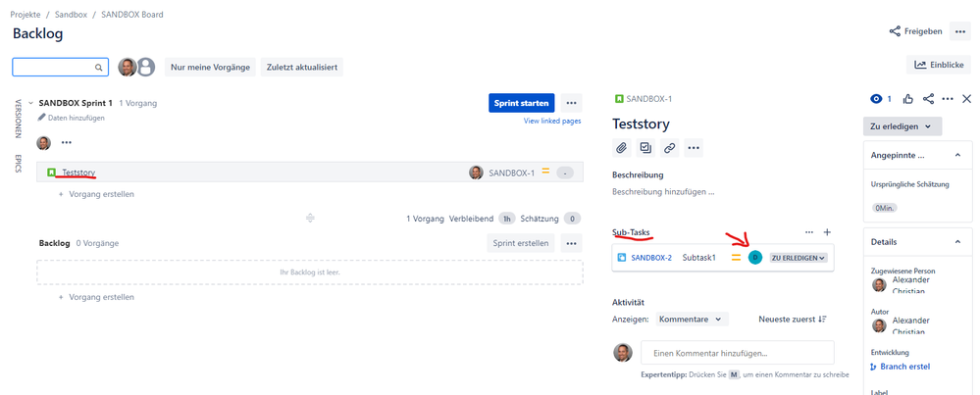Start the sprint with Sprint starten
The width and height of the screenshot is (980, 395).
[521, 103]
